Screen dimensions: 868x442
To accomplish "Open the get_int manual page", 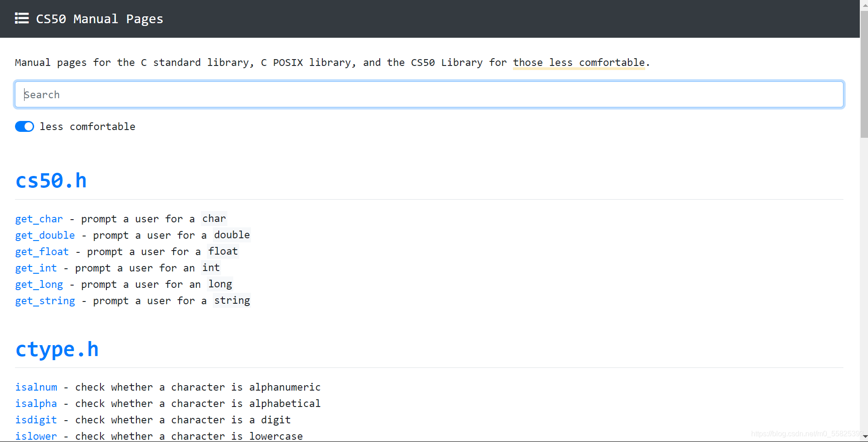I will tap(36, 268).
